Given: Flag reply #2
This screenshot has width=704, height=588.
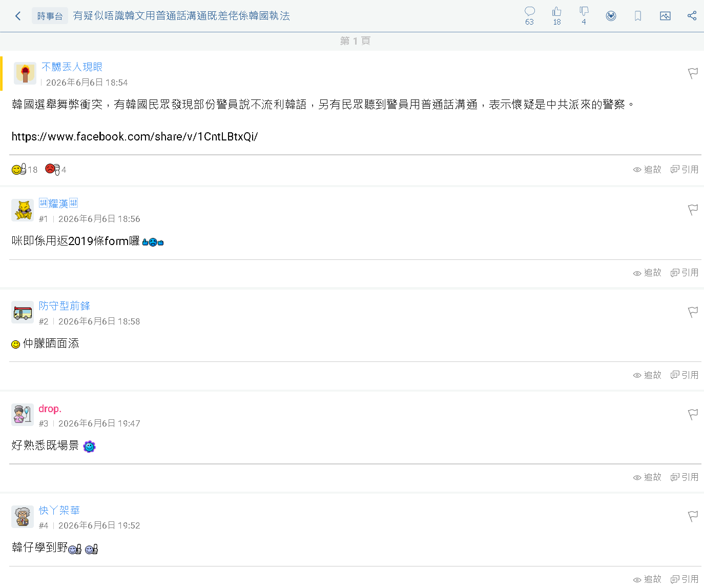Looking at the screenshot, I should (x=693, y=312).
